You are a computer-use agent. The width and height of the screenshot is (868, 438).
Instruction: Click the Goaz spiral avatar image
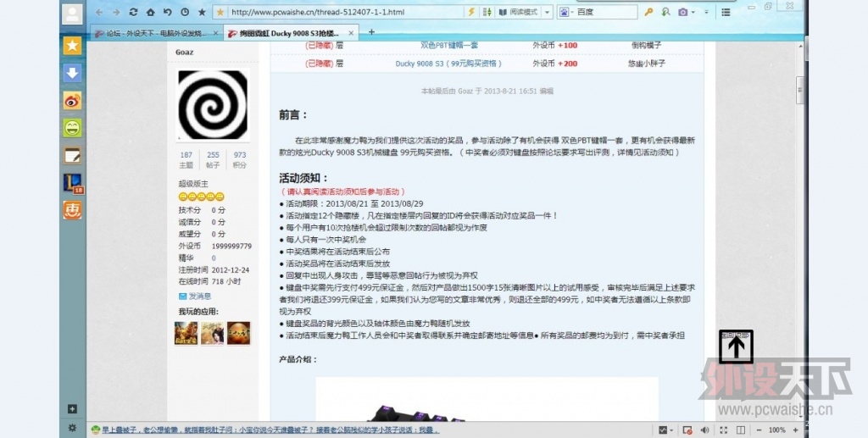(213, 104)
